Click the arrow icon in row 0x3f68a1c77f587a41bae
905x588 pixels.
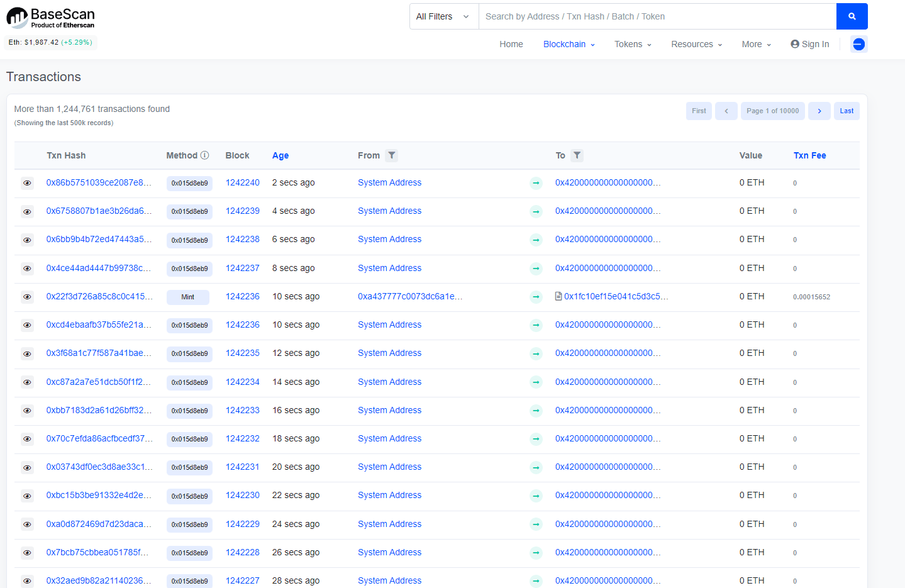[x=536, y=353]
